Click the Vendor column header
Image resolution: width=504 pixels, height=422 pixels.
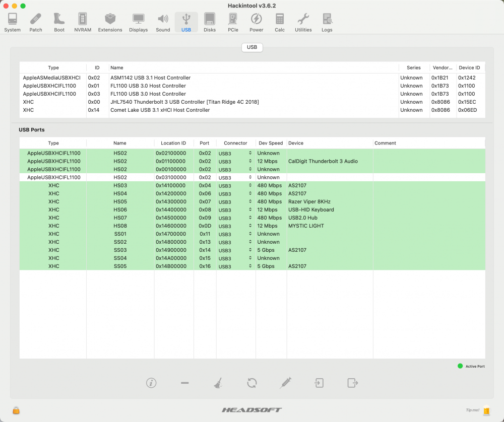(x=443, y=67)
